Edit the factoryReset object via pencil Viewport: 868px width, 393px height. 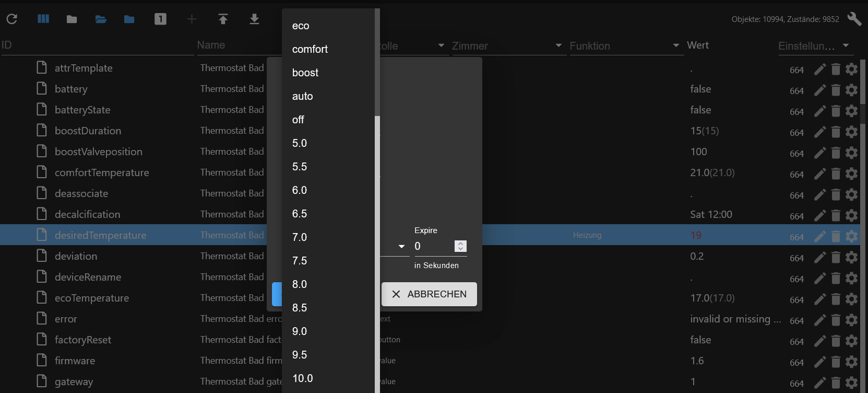click(820, 341)
